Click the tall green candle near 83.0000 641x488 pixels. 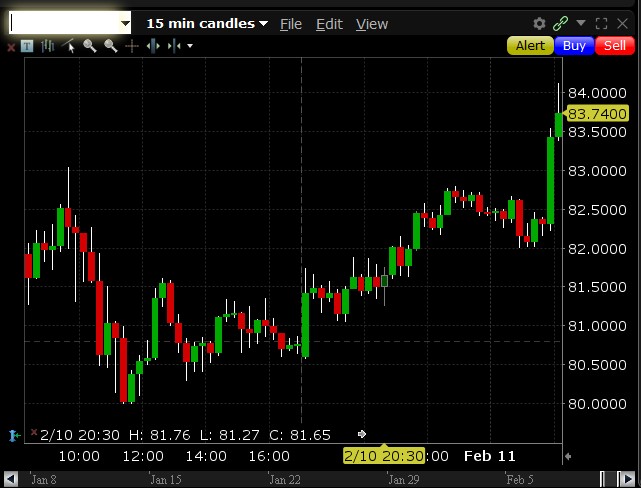pos(551,180)
